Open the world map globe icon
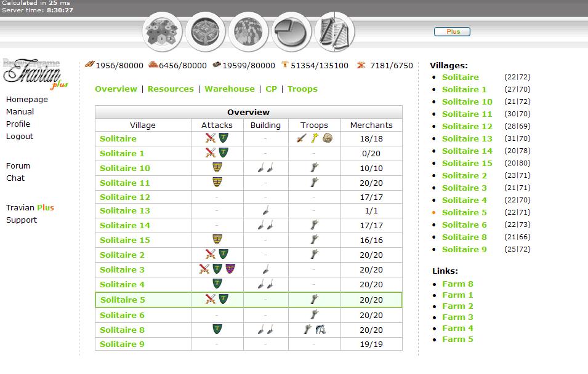This screenshot has height=374, width=588. [x=248, y=31]
